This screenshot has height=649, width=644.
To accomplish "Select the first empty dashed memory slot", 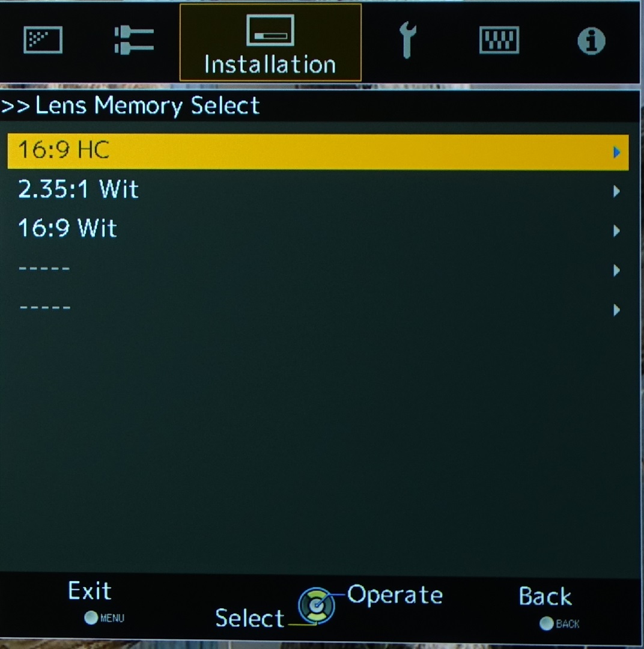I will 318,269.
